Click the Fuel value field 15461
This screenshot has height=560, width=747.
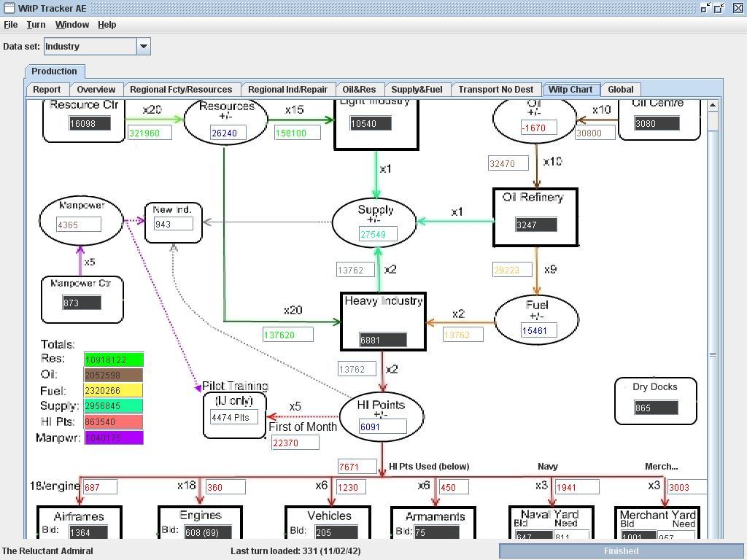click(539, 330)
